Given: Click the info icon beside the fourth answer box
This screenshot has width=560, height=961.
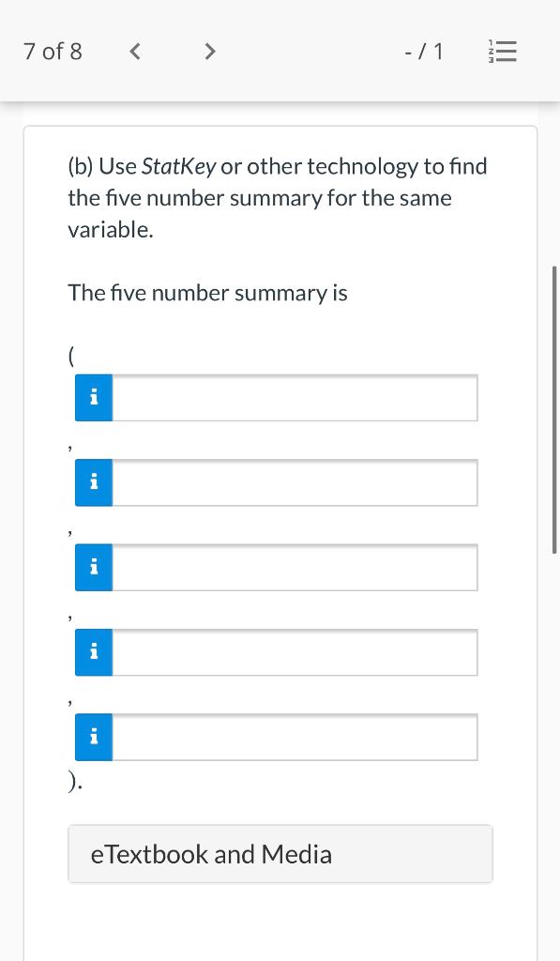Looking at the screenshot, I should click(x=93, y=651).
